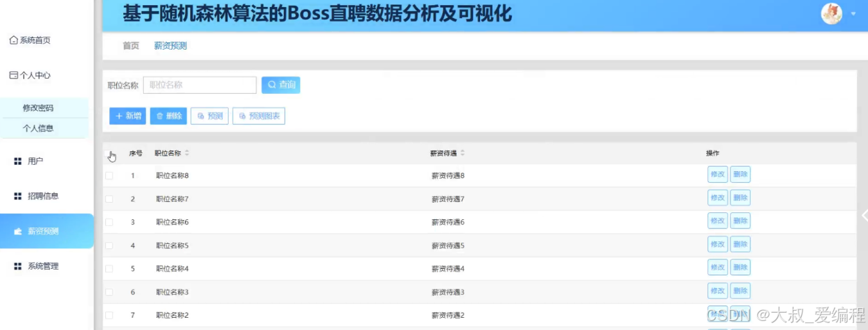The height and width of the screenshot is (330, 868).
Task: Select 薪资预测 in the sidebar
Action: pos(47,231)
